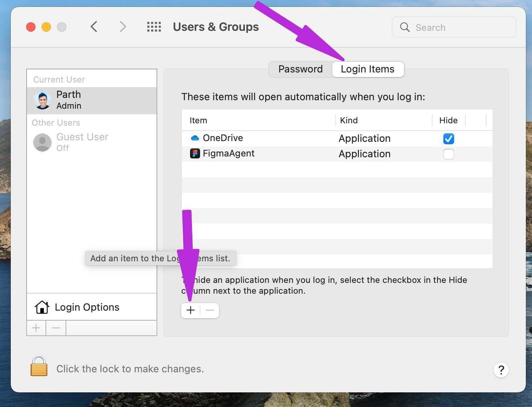
Task: Open help with the question mark button
Action: pyautogui.click(x=501, y=370)
